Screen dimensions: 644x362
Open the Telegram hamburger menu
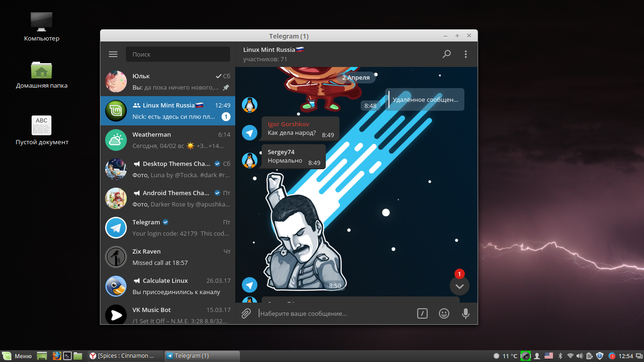[x=113, y=54]
